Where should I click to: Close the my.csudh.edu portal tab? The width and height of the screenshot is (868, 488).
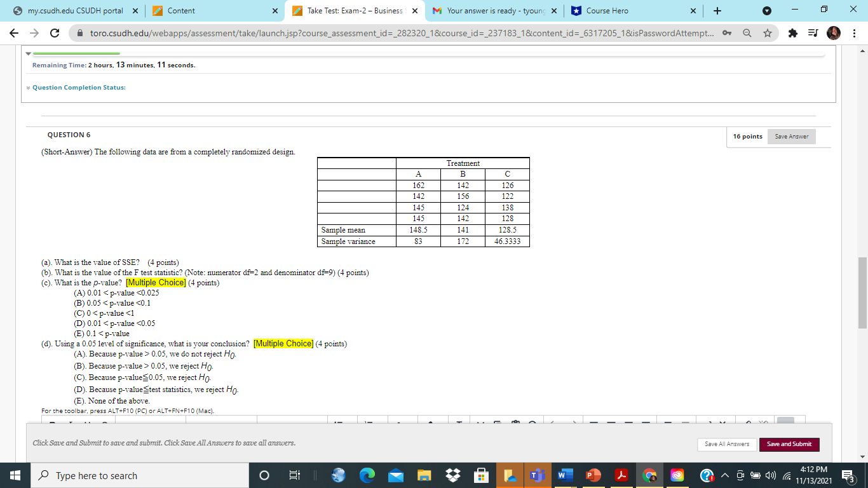click(135, 11)
